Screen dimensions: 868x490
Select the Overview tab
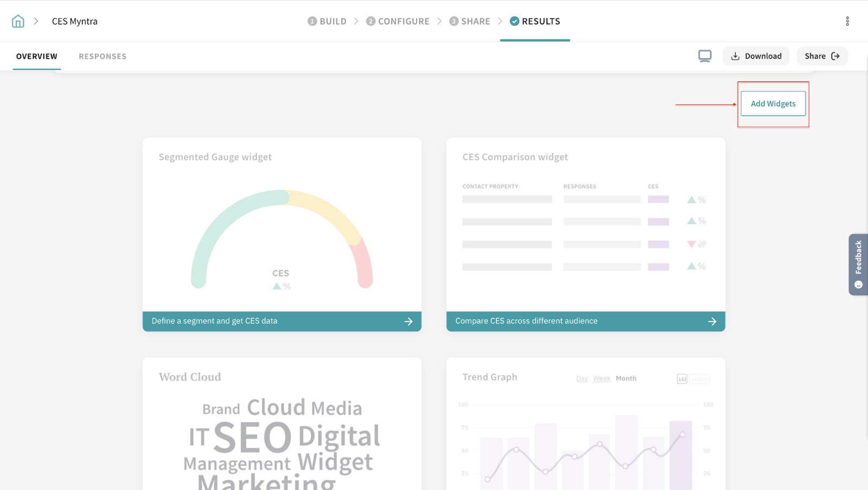[x=37, y=56]
